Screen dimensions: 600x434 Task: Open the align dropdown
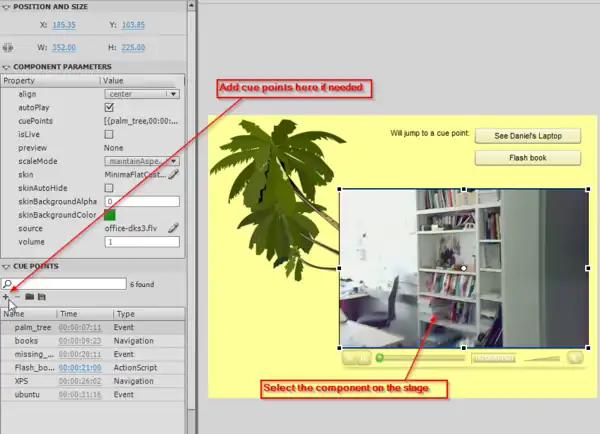[141, 93]
